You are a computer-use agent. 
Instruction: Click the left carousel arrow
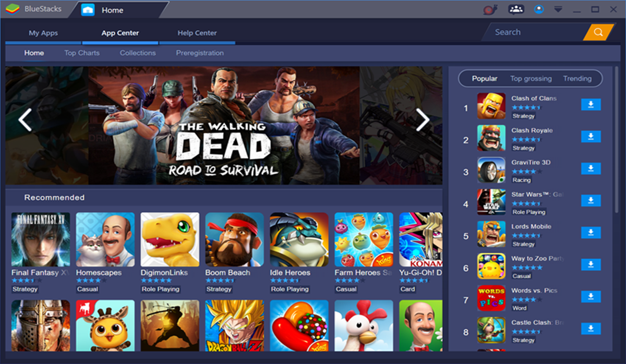coord(25,119)
